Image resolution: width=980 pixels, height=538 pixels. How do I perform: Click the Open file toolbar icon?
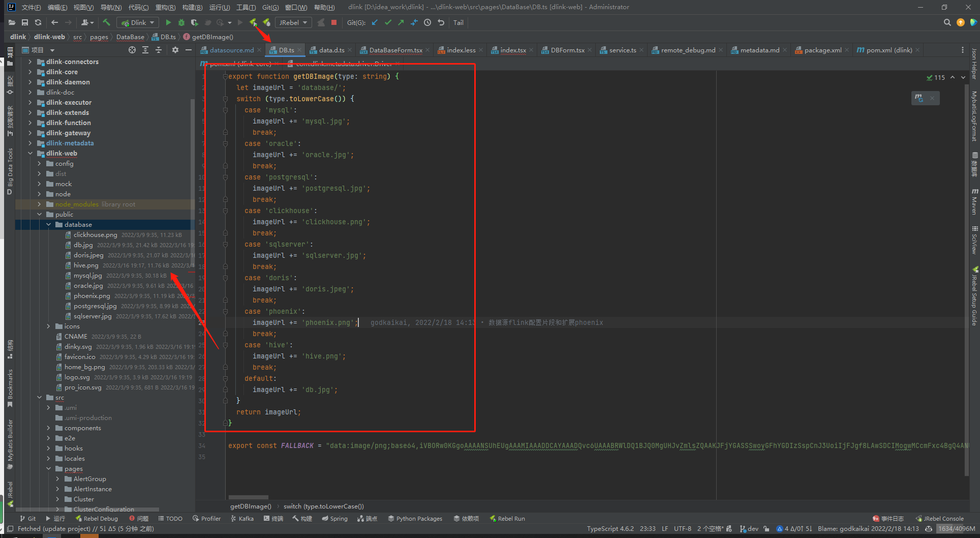point(12,22)
